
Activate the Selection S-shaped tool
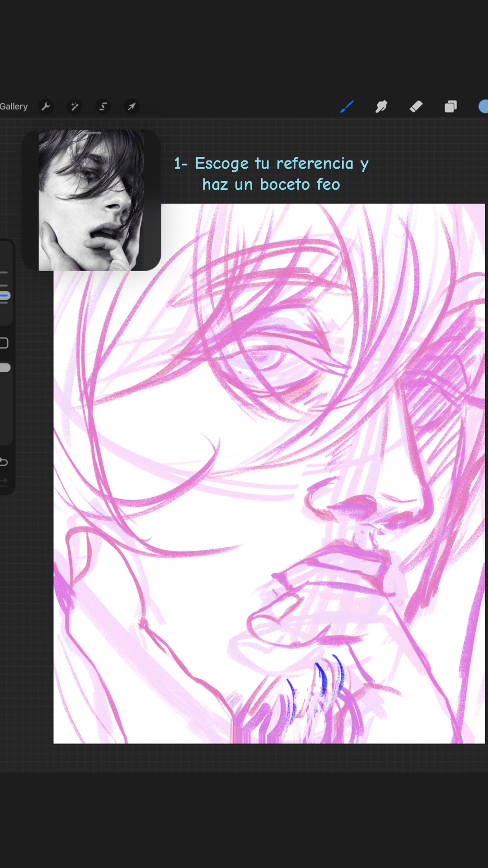click(x=103, y=107)
